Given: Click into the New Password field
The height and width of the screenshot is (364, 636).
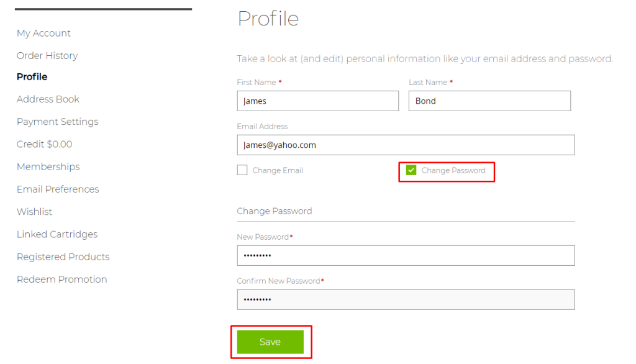Looking at the screenshot, I should [406, 256].
